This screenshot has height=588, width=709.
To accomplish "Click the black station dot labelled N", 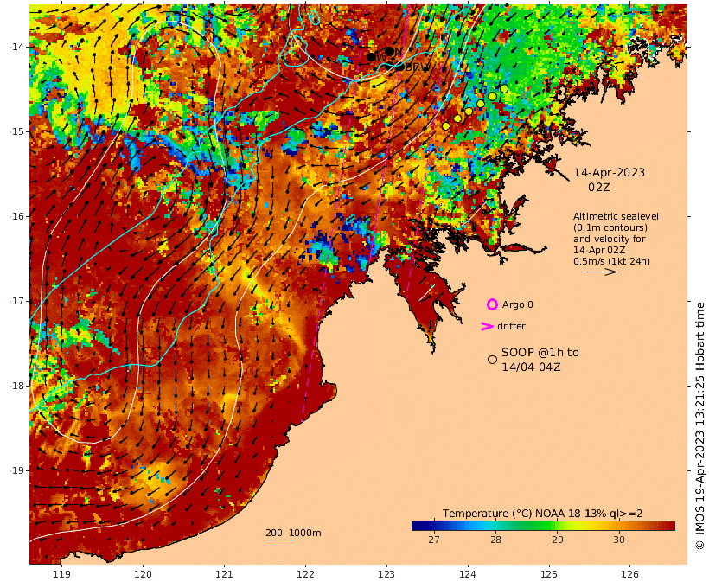I will pos(389,51).
